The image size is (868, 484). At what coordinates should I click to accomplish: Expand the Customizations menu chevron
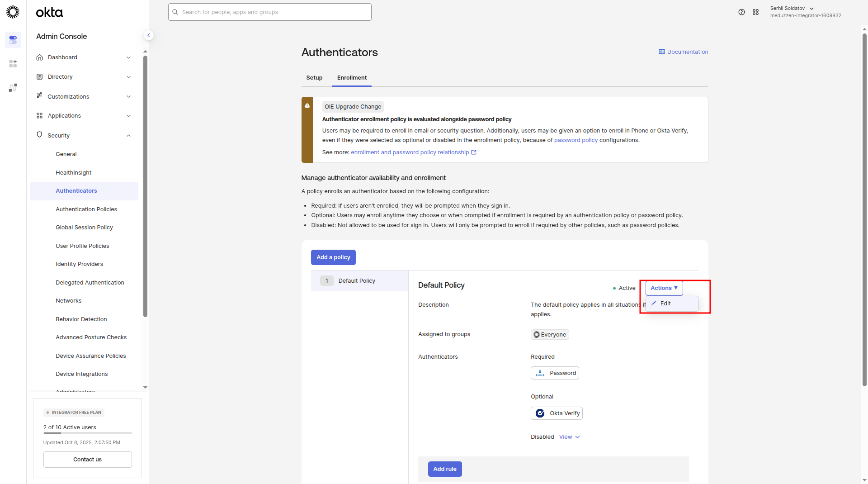128,96
